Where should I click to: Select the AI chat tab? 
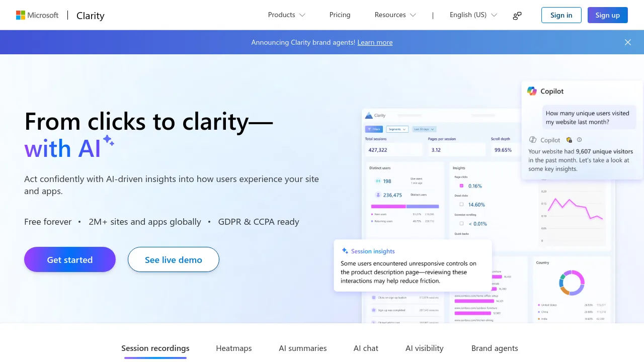coord(366,348)
